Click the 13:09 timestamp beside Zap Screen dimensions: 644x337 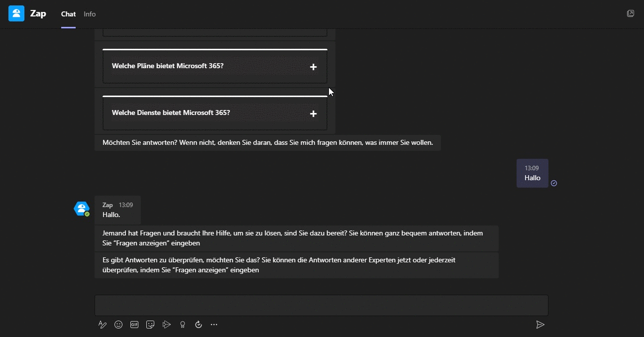point(126,205)
